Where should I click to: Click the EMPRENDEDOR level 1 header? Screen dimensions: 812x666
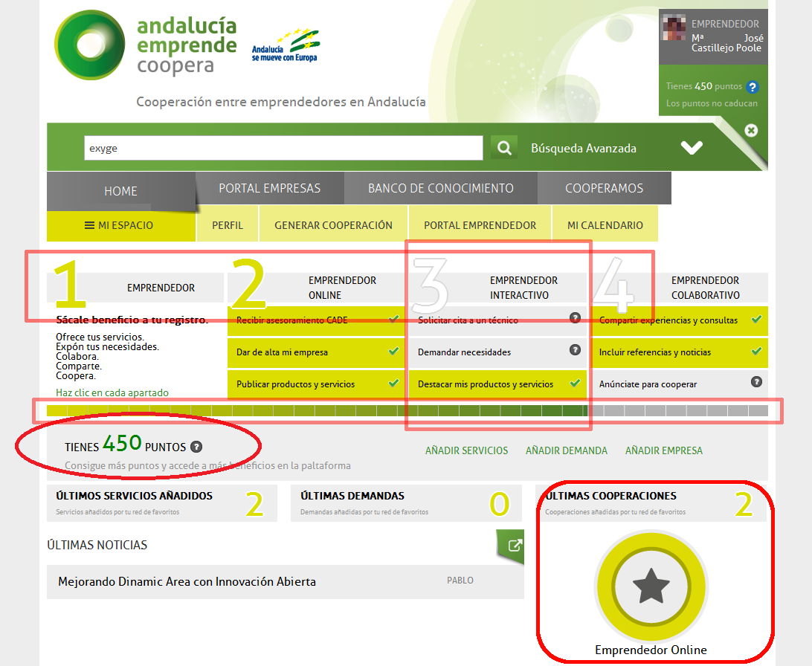coord(135,288)
